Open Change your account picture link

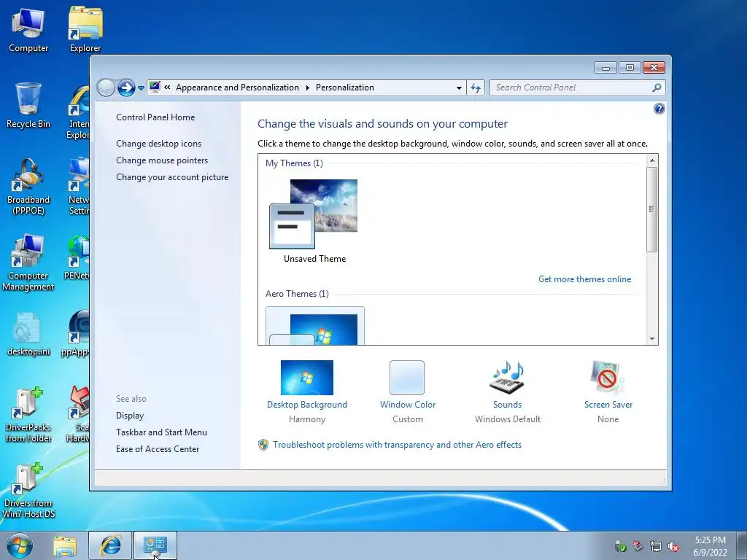172,177
